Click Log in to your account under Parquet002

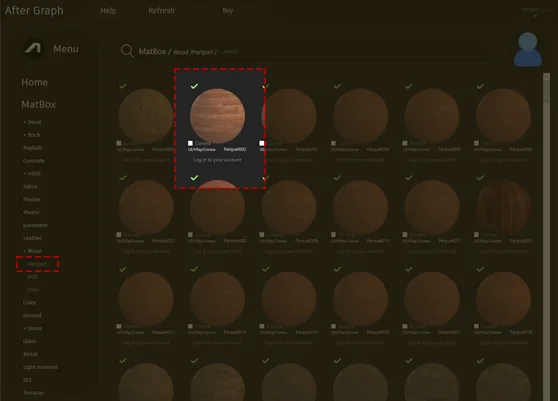point(217,160)
